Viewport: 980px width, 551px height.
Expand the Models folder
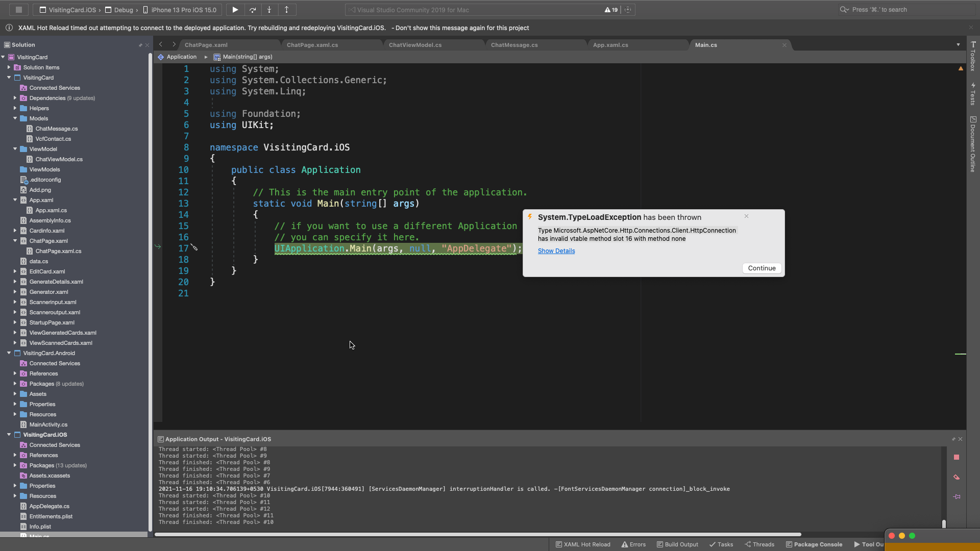tap(15, 118)
